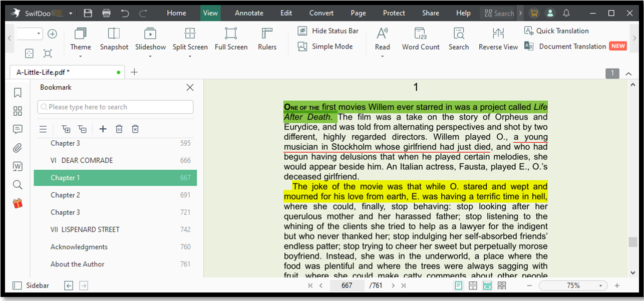Image resolution: width=644 pixels, height=301 pixels.
Task: Click the delete all bookmarks icon
Action: click(135, 129)
